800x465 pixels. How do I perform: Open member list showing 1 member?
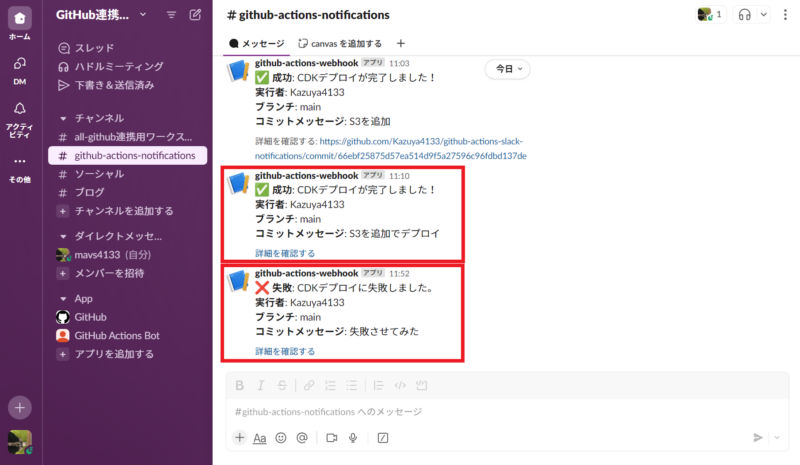click(x=710, y=14)
